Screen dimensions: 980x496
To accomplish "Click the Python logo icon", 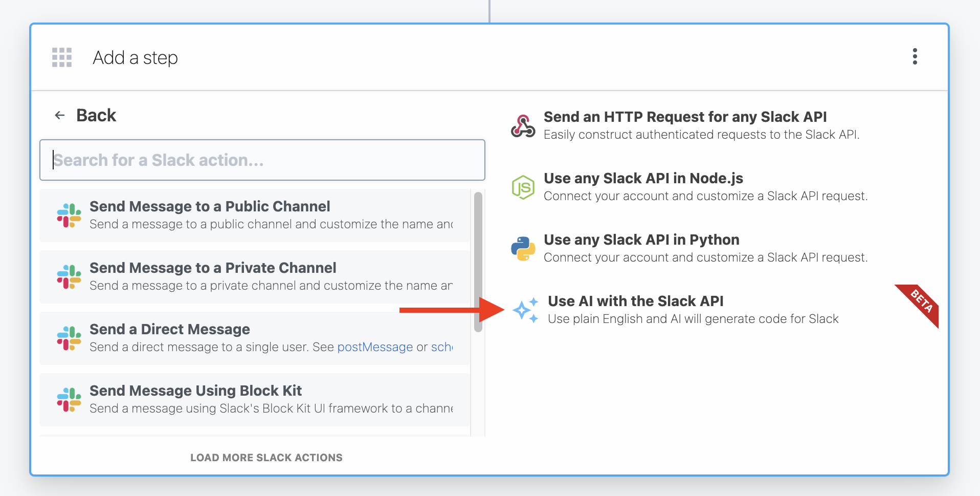I will pyautogui.click(x=523, y=249).
